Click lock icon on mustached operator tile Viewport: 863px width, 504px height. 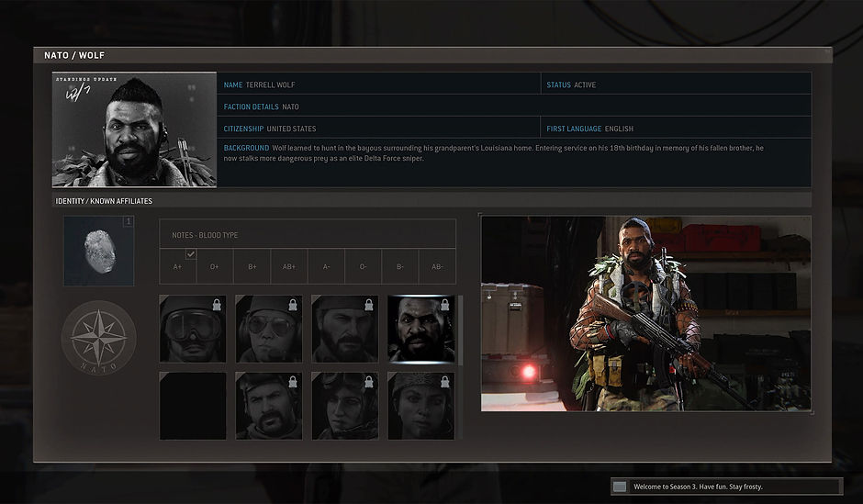(293, 381)
